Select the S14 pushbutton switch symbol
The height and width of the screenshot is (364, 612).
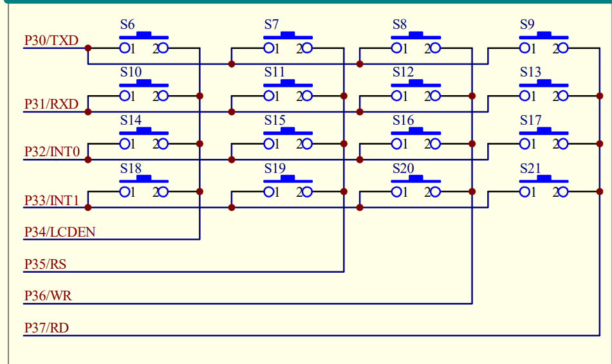click(x=144, y=138)
